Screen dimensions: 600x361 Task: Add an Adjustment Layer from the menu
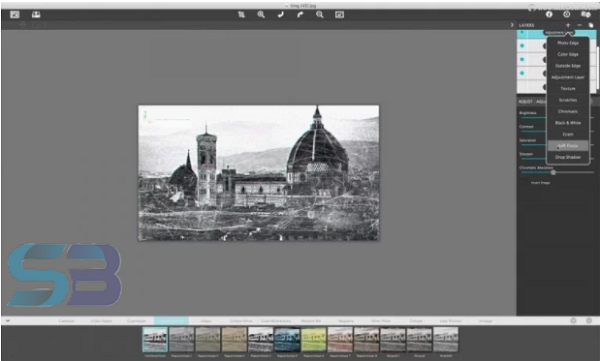(568, 77)
